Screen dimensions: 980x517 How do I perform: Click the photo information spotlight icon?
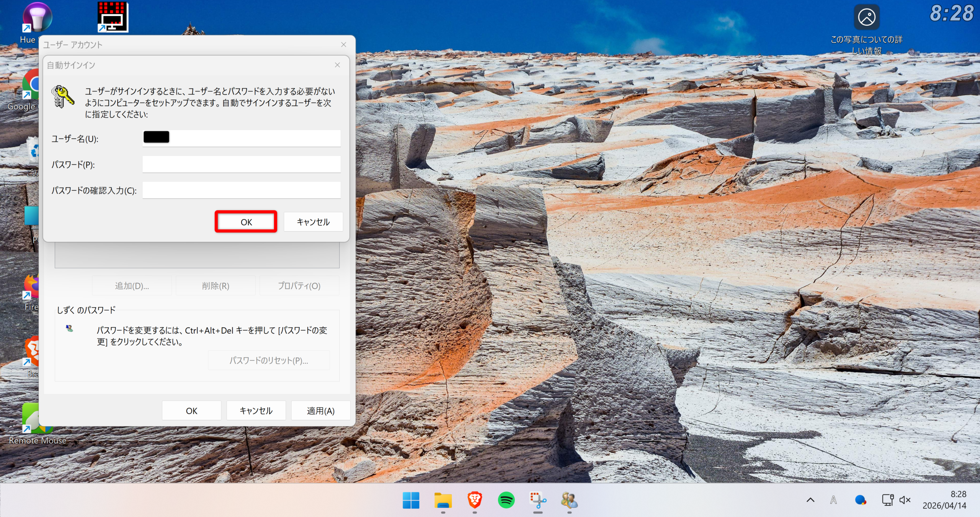[x=866, y=18]
